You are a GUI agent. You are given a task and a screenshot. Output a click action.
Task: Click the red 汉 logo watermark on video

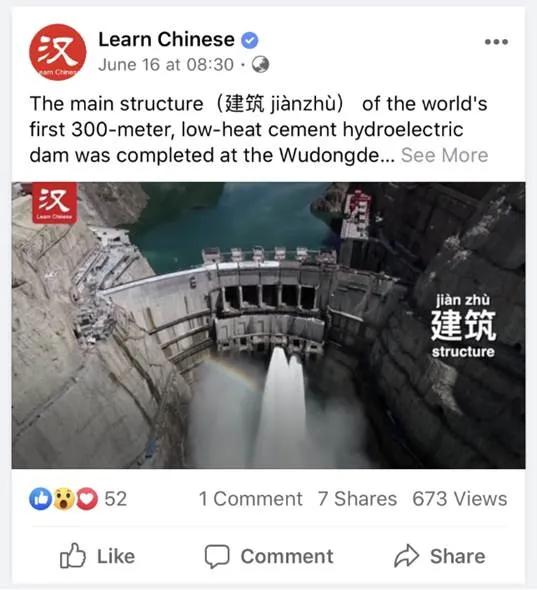pos(55,203)
